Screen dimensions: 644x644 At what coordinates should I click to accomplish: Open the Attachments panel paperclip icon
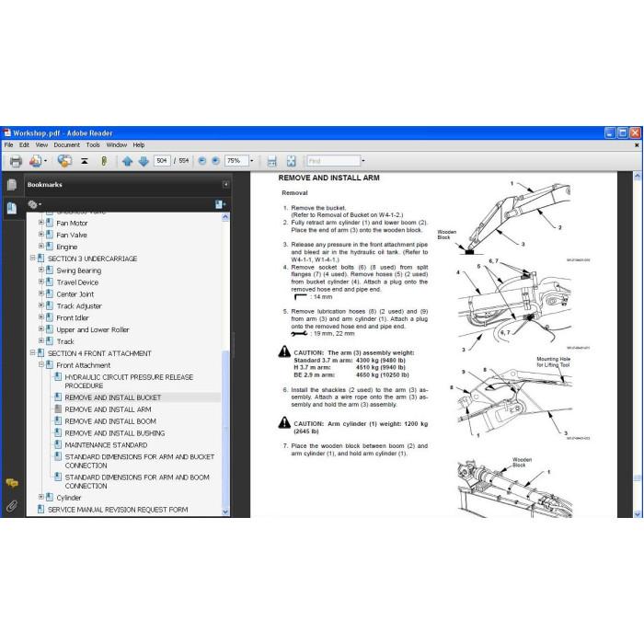tap(12, 506)
